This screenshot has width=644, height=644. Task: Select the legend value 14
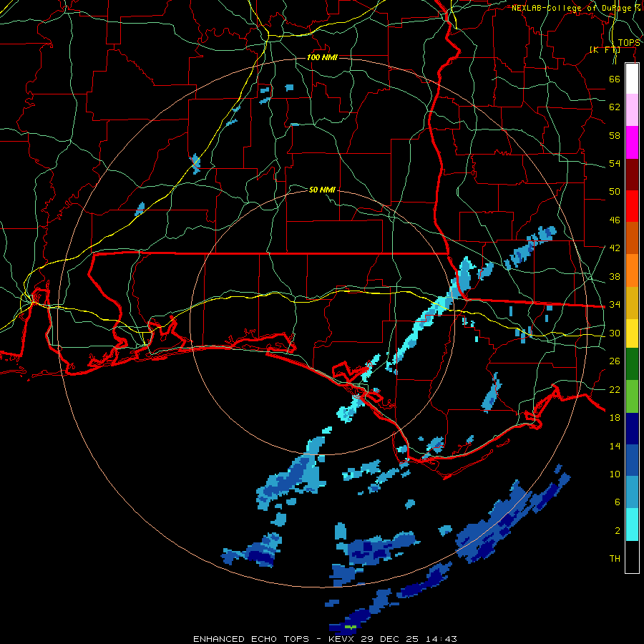615,446
